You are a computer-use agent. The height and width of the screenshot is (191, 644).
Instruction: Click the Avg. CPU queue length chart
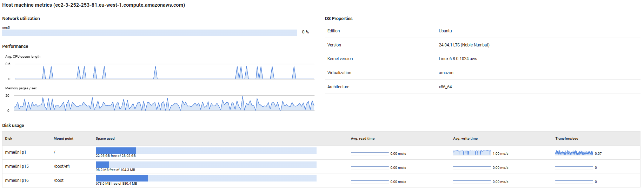click(164, 72)
